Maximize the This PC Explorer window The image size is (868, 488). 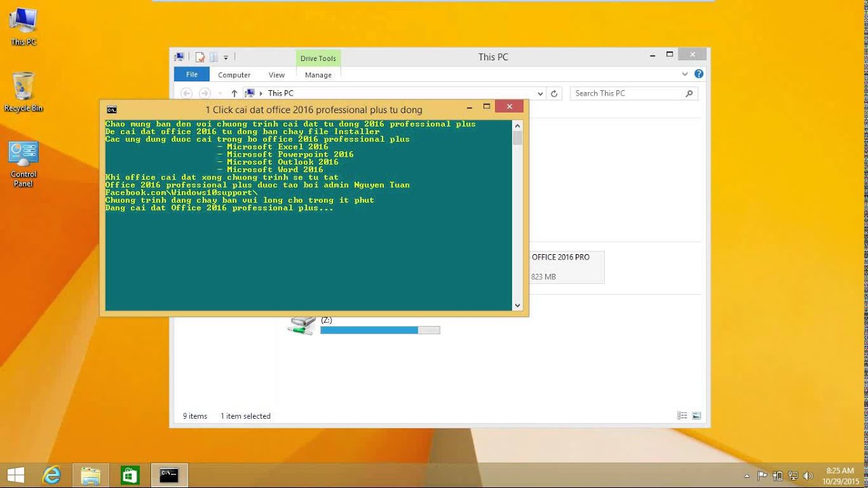click(669, 54)
